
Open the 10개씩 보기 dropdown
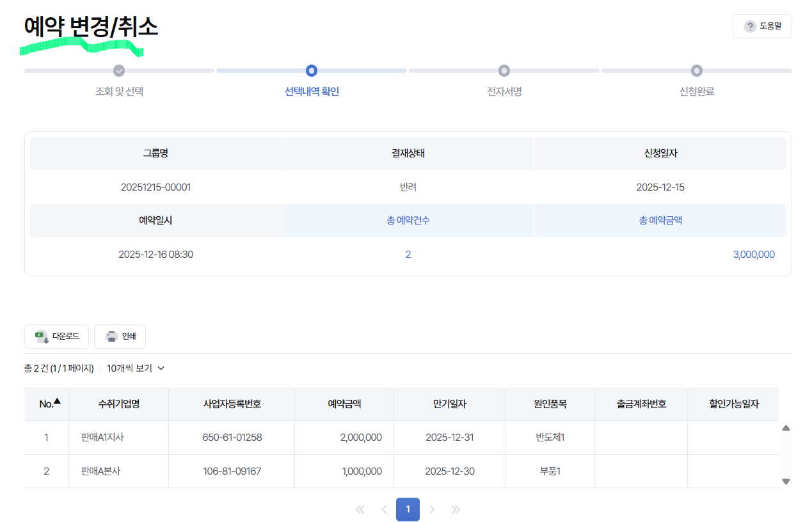click(x=136, y=368)
